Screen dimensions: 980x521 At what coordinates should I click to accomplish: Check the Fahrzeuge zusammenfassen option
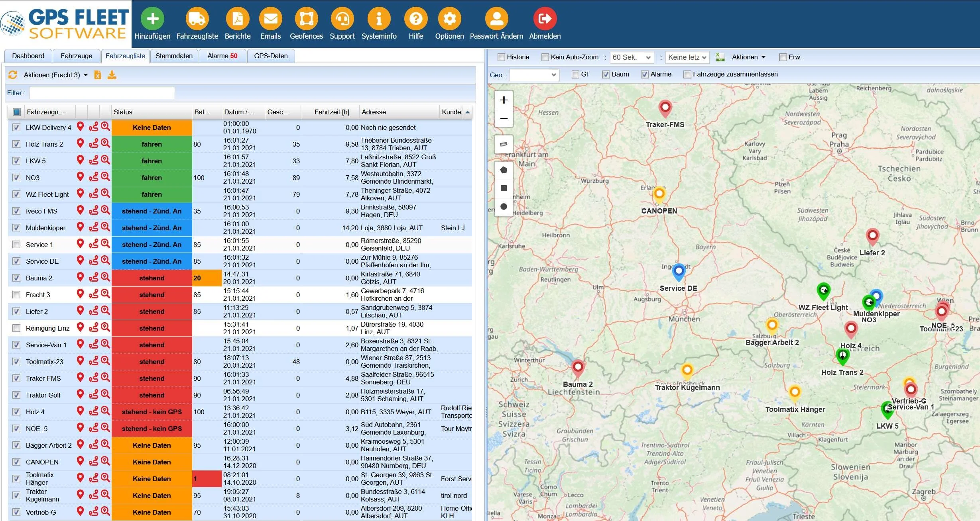687,74
